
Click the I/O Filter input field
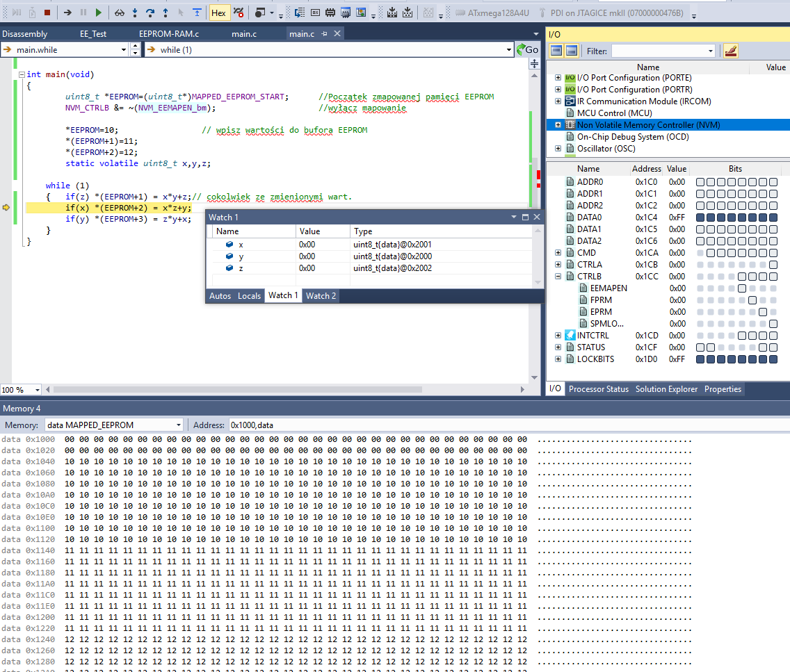(658, 51)
